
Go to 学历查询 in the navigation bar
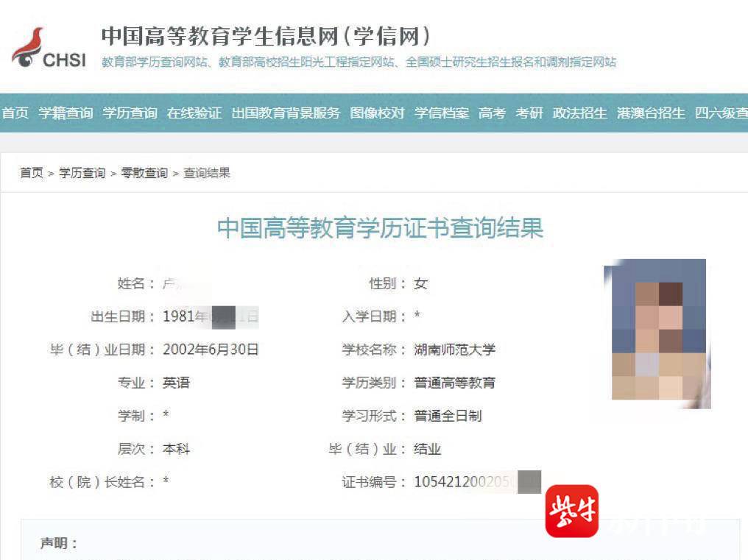[130, 113]
